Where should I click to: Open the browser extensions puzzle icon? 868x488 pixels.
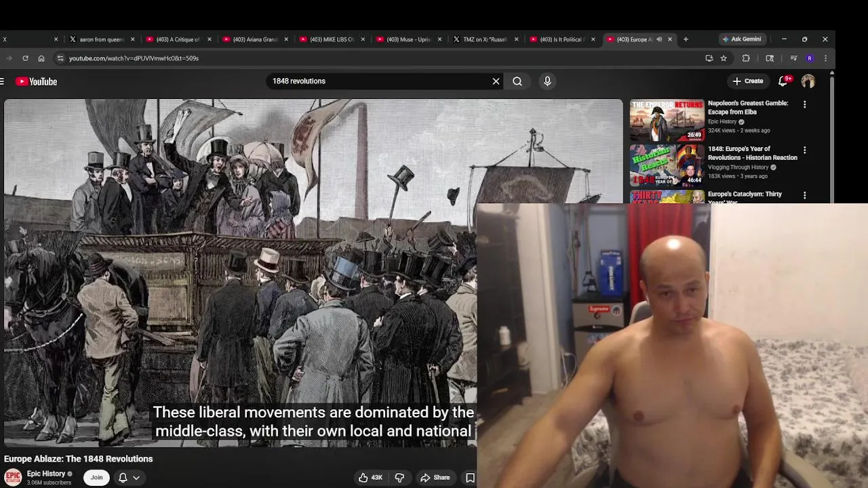click(x=746, y=58)
